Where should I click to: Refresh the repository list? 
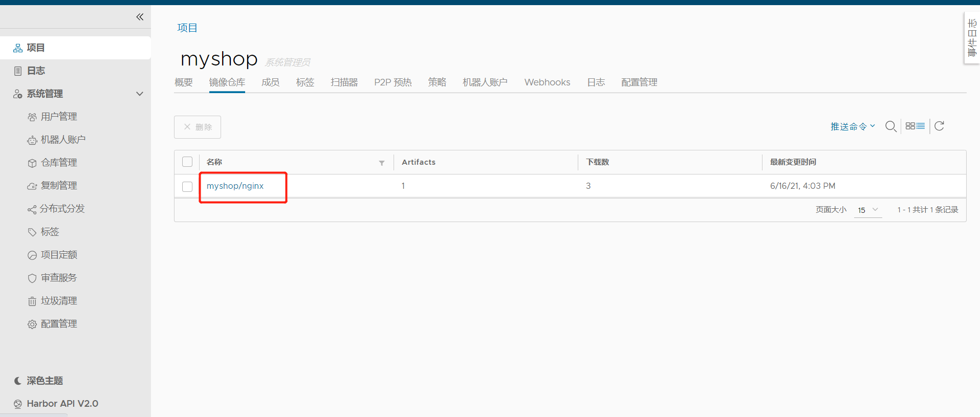click(939, 126)
